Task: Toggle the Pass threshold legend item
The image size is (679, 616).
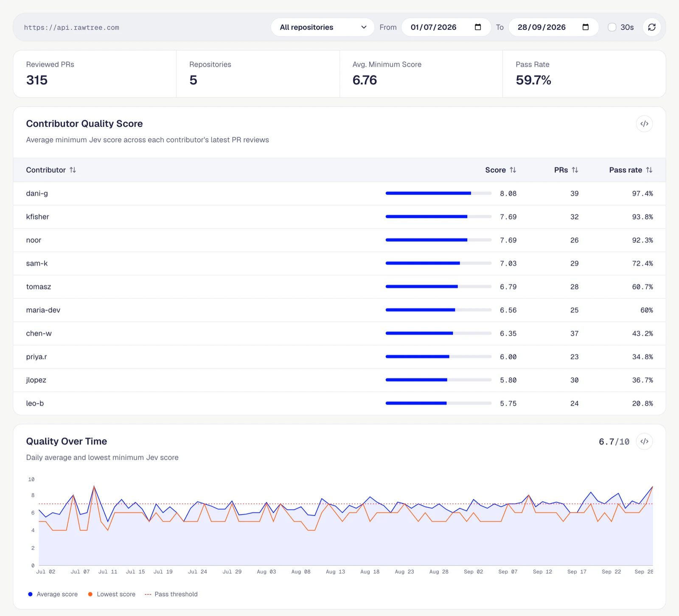Action: pos(171,594)
